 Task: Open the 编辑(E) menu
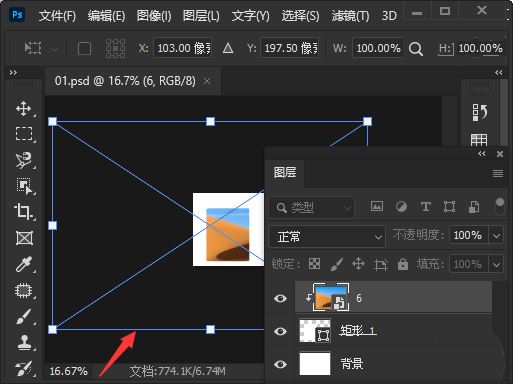[106, 16]
